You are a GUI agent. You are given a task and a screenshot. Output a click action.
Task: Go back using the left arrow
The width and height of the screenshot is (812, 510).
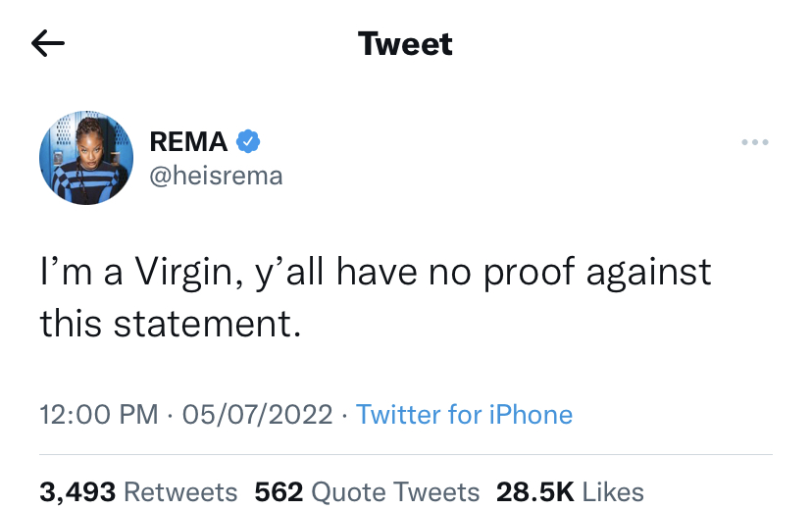click(x=47, y=43)
